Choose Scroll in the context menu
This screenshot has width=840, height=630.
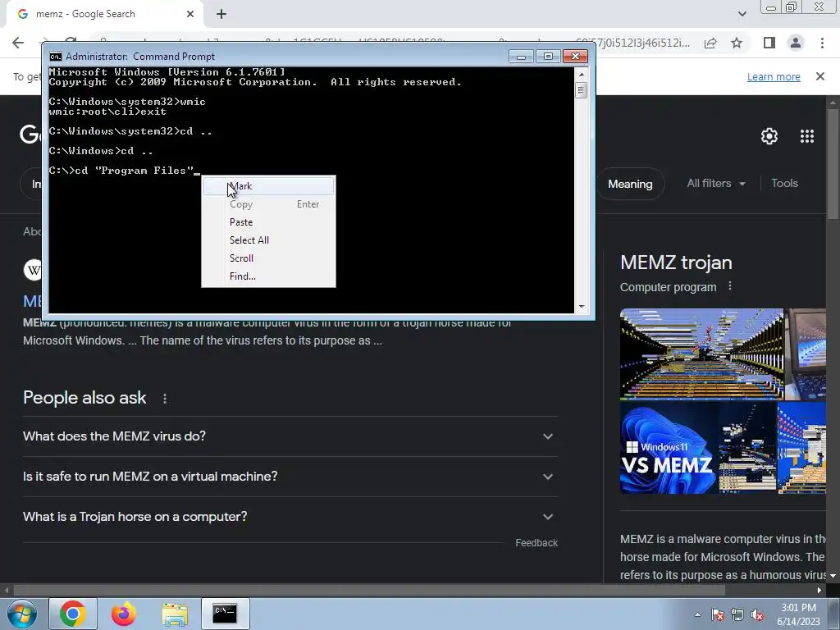tap(268, 258)
